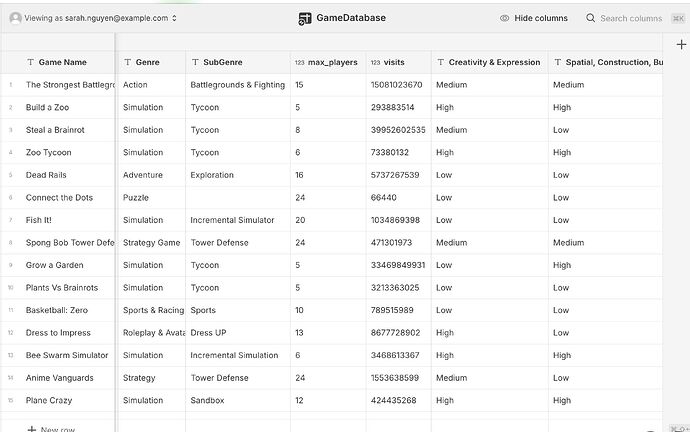Click visits value 293883514

(x=393, y=107)
